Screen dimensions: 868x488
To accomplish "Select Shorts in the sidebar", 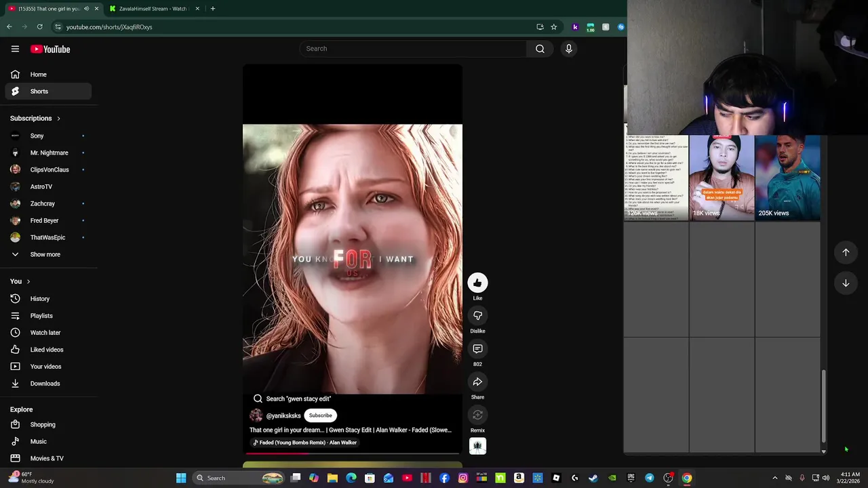I will (47, 91).
